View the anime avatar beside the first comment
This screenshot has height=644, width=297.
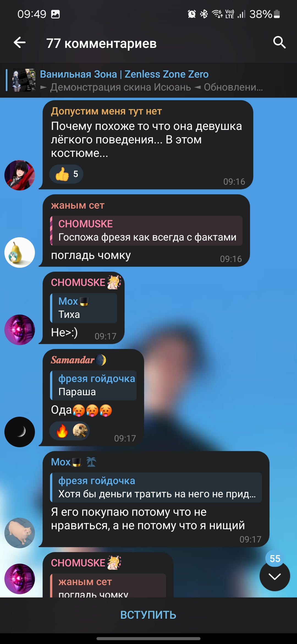point(20,175)
